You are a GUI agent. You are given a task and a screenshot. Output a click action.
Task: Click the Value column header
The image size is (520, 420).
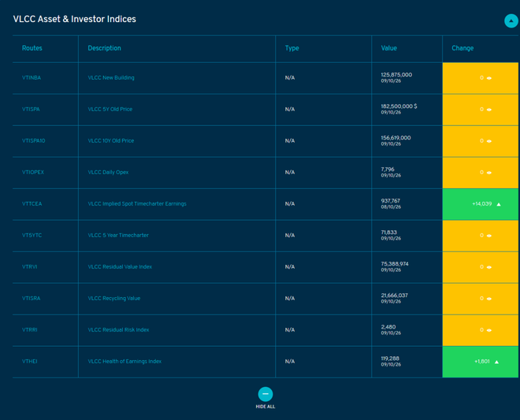[x=389, y=48]
